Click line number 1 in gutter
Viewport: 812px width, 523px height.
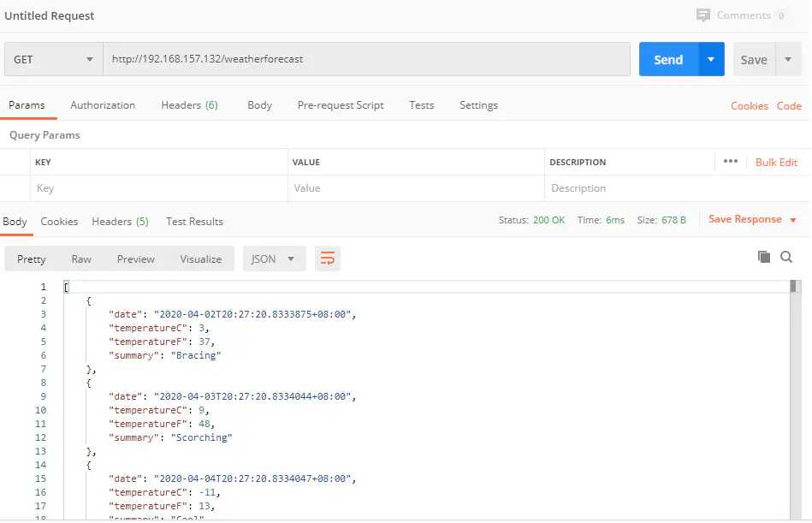click(43, 287)
